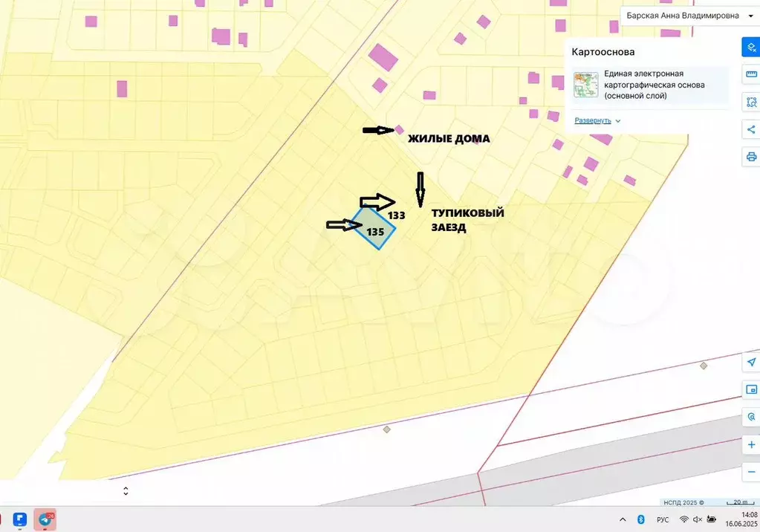Image resolution: width=760 pixels, height=532 pixels.
Task: Click the Картооснова panel title
Action: (x=603, y=52)
